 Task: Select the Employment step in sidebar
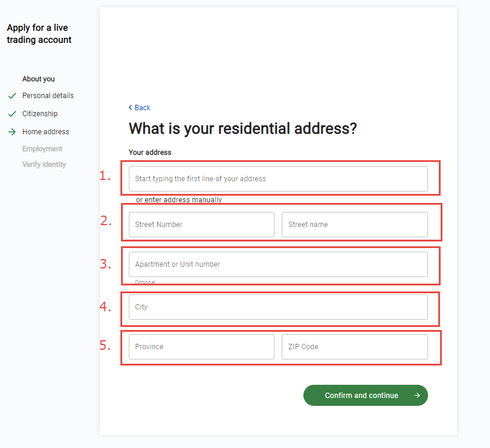42,149
